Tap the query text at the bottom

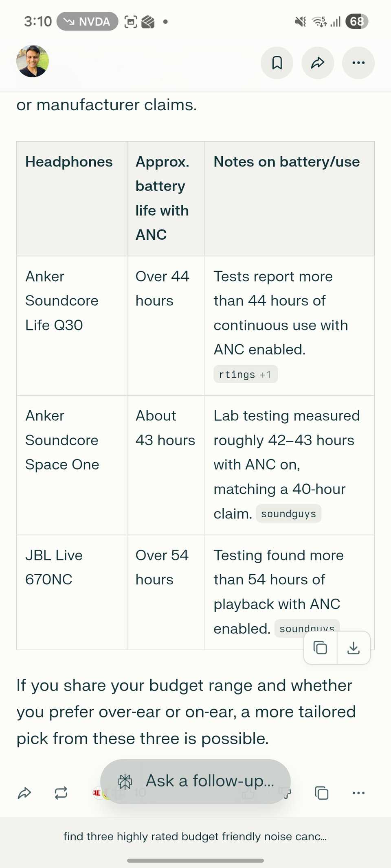tap(195, 837)
